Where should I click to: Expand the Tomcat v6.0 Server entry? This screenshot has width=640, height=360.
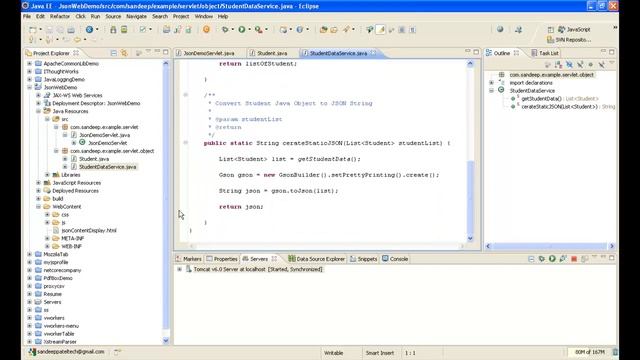pos(179,269)
